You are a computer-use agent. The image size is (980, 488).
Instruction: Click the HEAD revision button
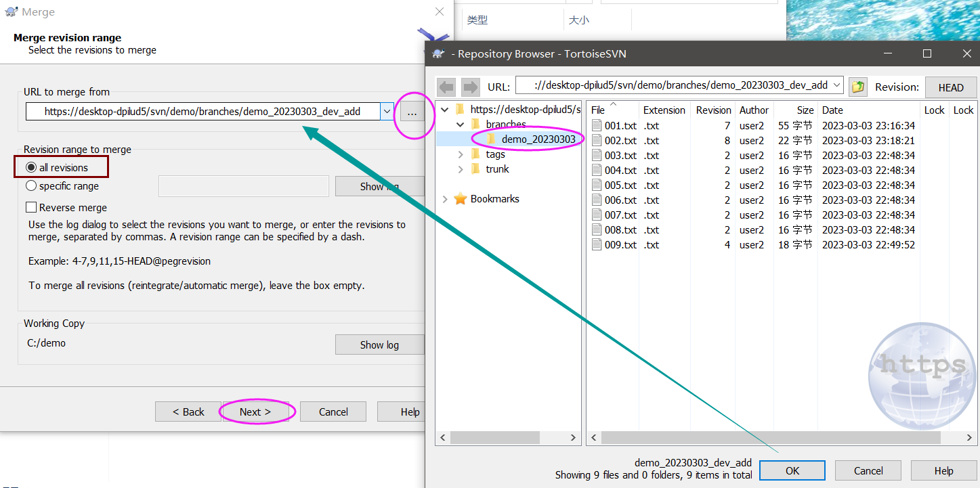[951, 87]
